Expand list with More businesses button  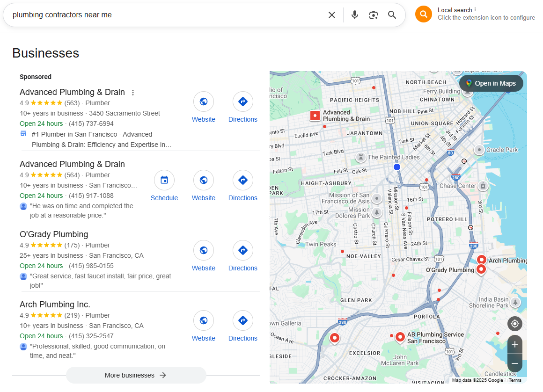[x=136, y=375]
